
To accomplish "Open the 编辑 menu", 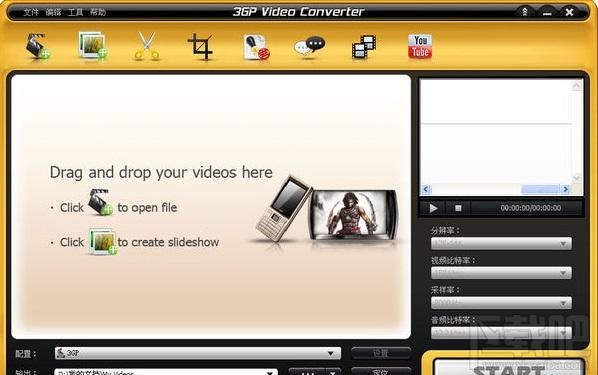I will pos(53,12).
